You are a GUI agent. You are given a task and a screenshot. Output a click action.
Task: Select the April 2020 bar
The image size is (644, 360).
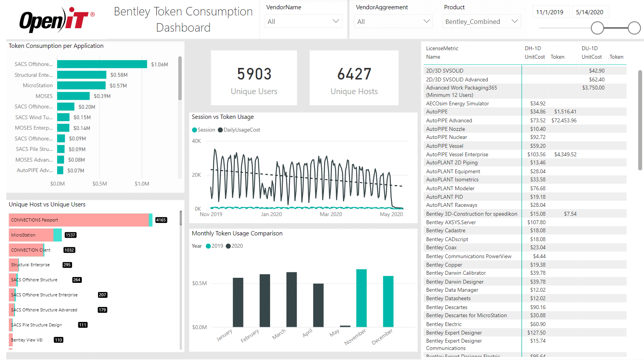[318, 305]
